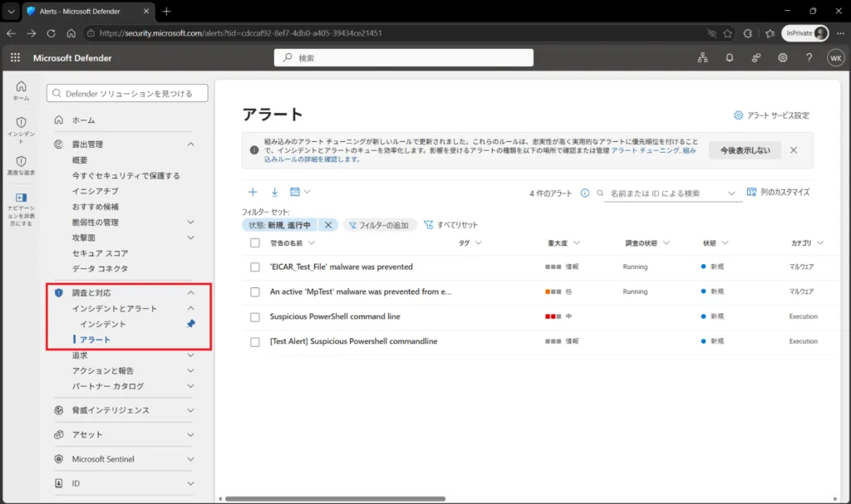Open the tab list dropdown in title bar

[11, 11]
